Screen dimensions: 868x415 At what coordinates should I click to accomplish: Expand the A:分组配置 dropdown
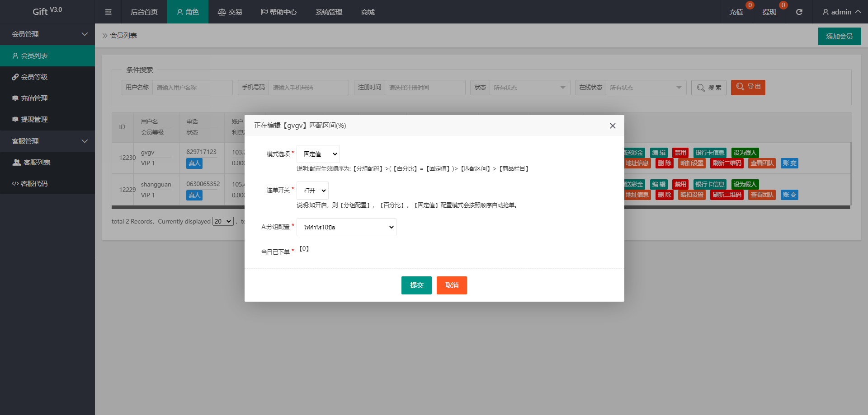tap(346, 227)
